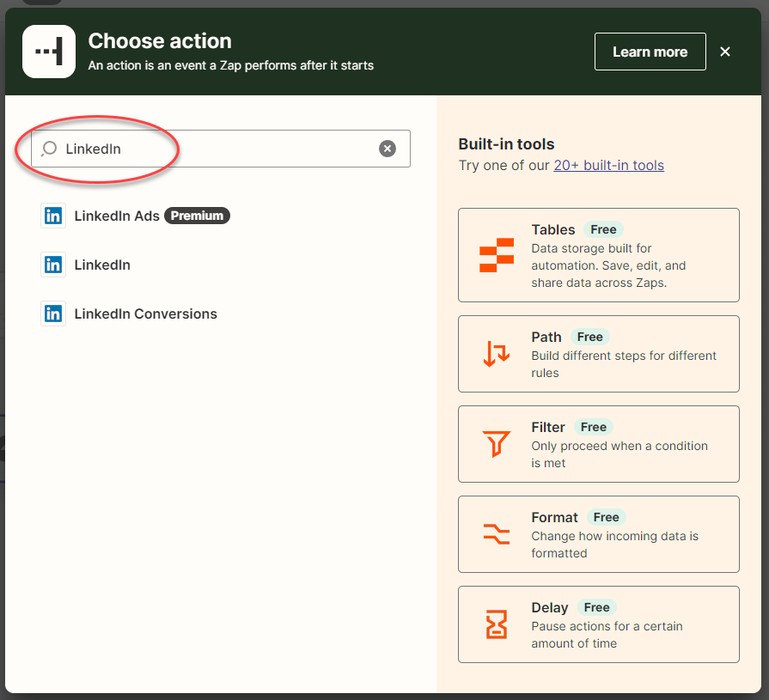Image resolution: width=769 pixels, height=700 pixels.
Task: Open the Learn more button
Action: click(650, 52)
